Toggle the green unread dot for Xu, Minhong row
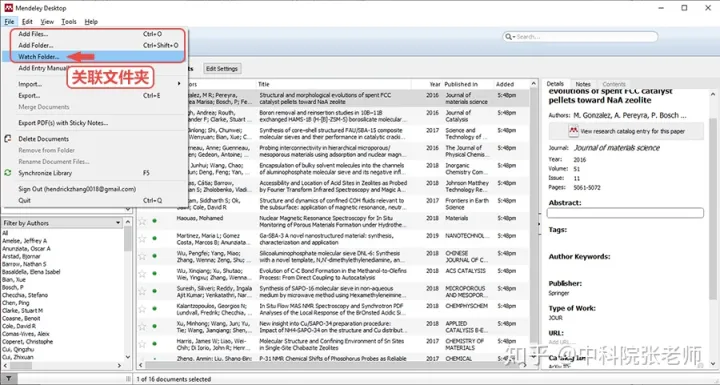Image resolution: width=720 pixels, height=385 pixels. click(155, 326)
